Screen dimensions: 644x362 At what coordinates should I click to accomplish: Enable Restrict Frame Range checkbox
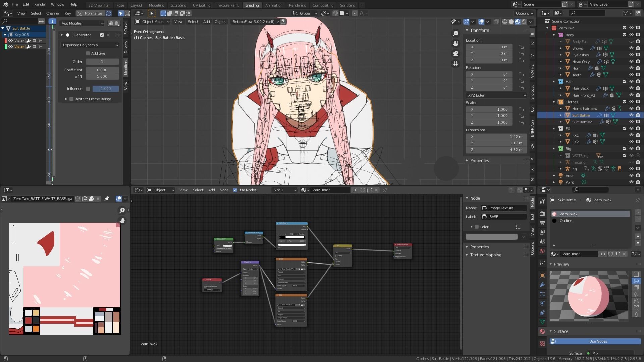71,99
